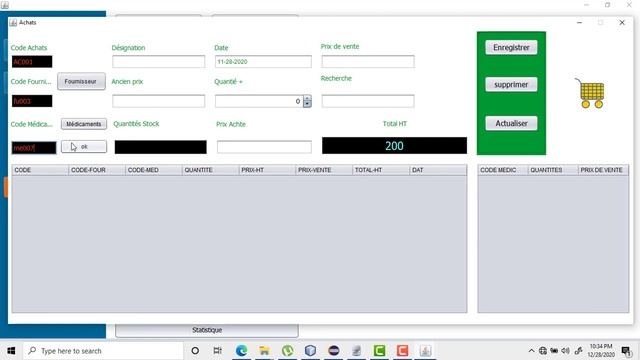This screenshot has width=640, height=360.
Task: Open green Camtasia icon on taskbar
Action: pos(380,351)
